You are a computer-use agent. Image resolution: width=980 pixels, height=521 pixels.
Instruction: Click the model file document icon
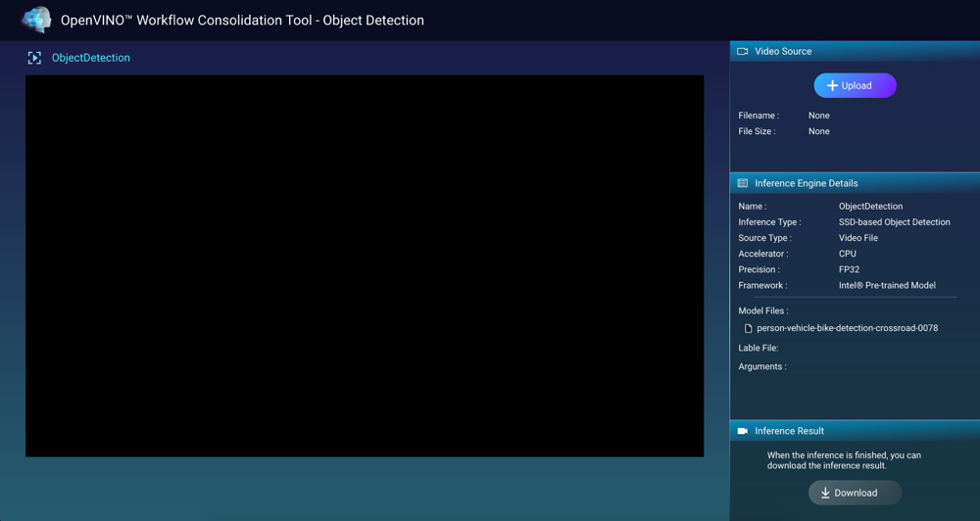coord(748,329)
